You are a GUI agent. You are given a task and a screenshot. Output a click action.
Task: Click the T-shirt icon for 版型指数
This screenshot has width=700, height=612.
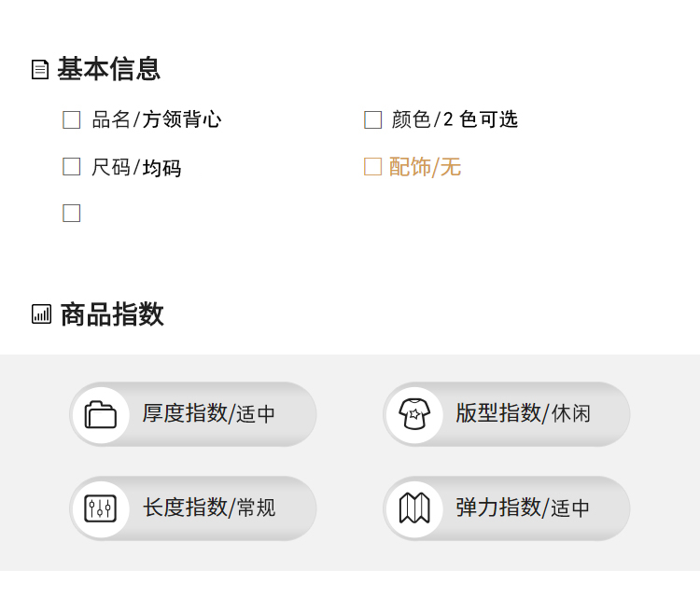click(414, 414)
